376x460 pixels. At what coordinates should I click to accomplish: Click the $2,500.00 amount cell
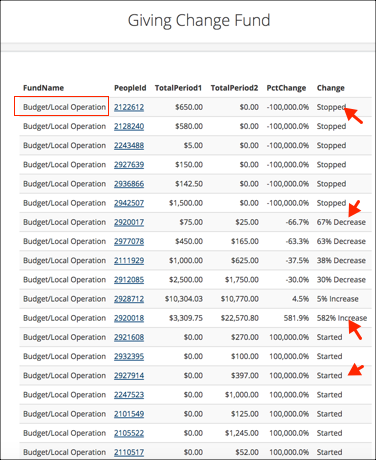186,280
